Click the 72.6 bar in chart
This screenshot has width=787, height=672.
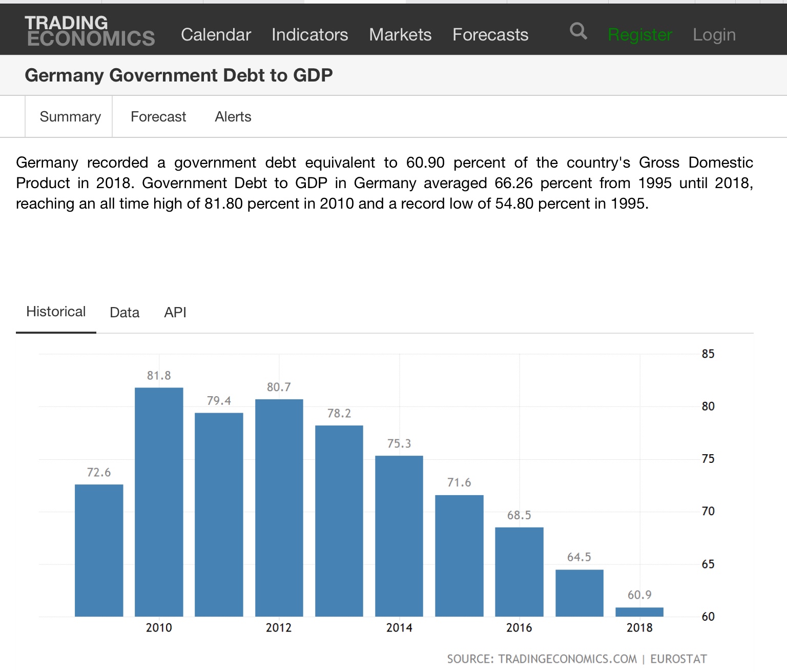click(99, 550)
